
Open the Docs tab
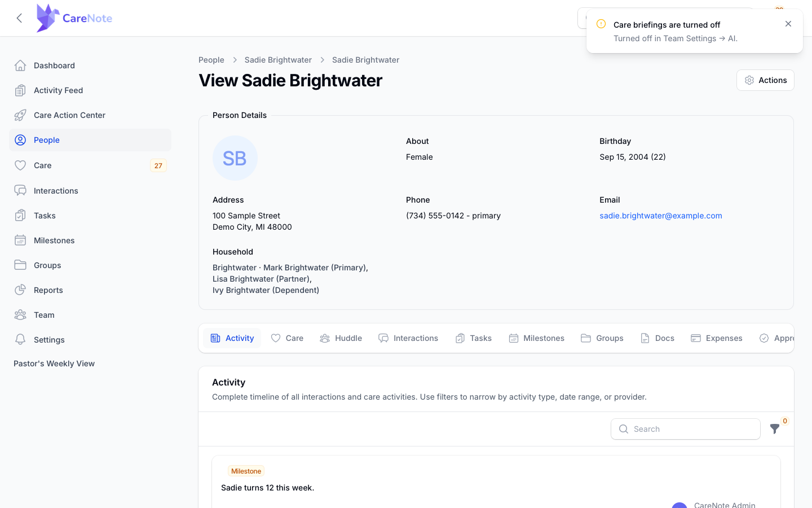coord(657,338)
